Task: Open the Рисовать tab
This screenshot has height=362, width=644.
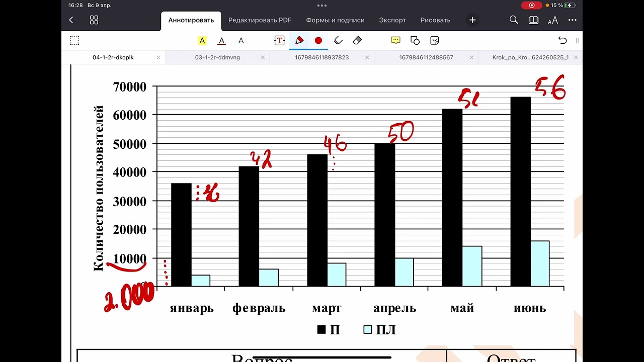Action: point(435,20)
